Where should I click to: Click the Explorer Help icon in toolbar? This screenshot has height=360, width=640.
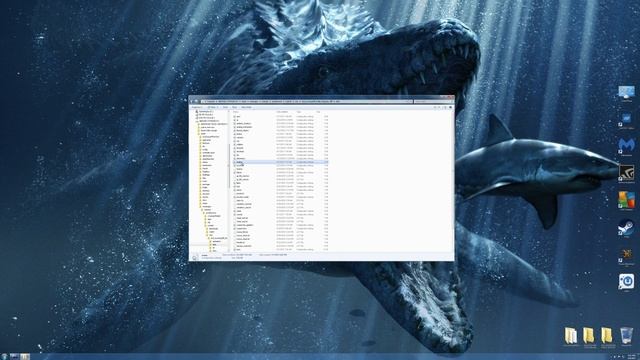coord(451,107)
